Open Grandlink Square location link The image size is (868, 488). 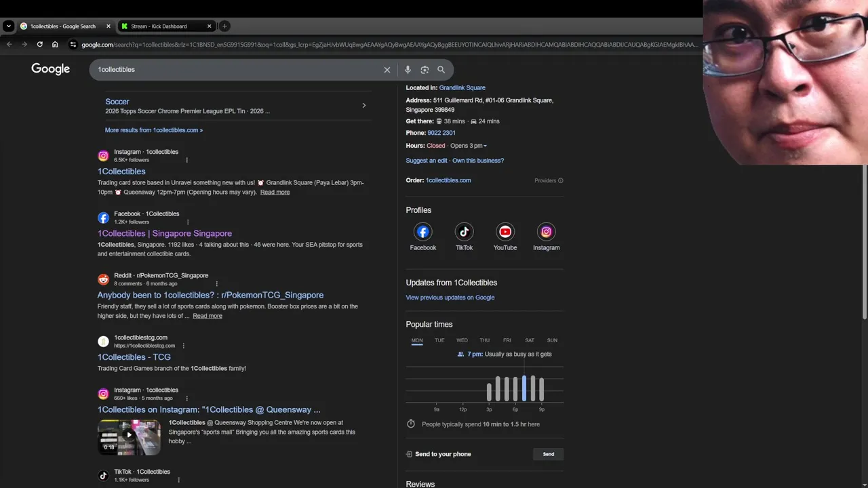point(462,88)
